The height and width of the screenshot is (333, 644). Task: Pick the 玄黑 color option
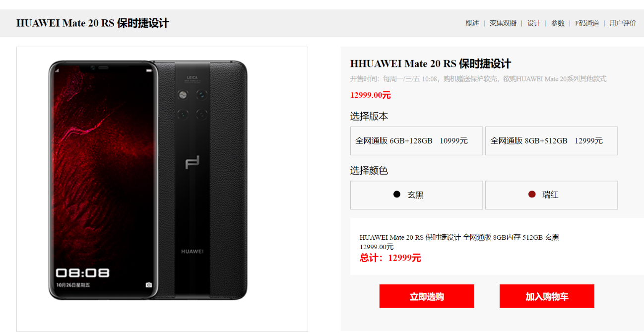(x=416, y=195)
